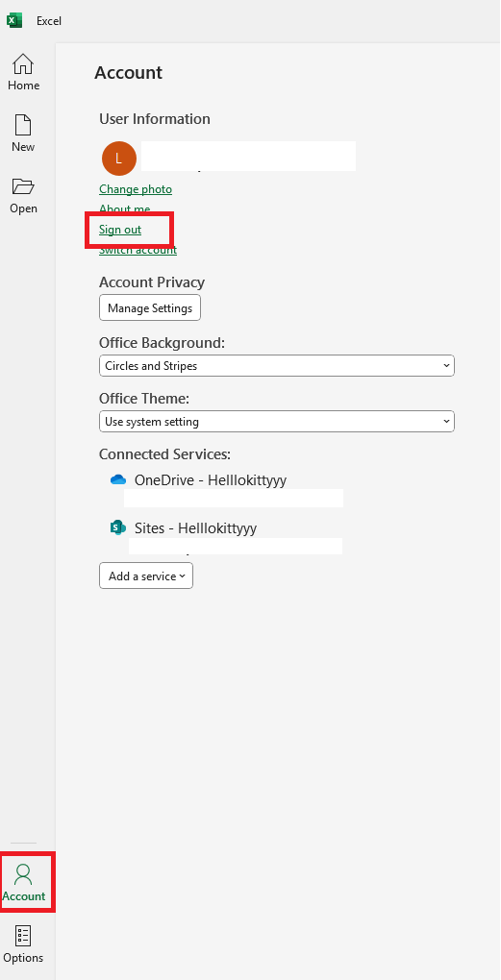The image size is (501, 980).
Task: Click the Connected Services label
Action: point(165,453)
